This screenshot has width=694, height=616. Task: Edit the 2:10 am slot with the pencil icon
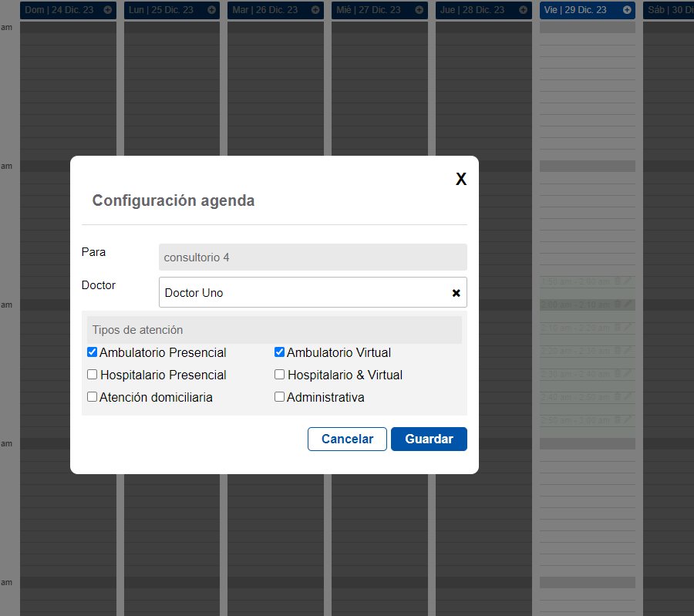(628, 328)
